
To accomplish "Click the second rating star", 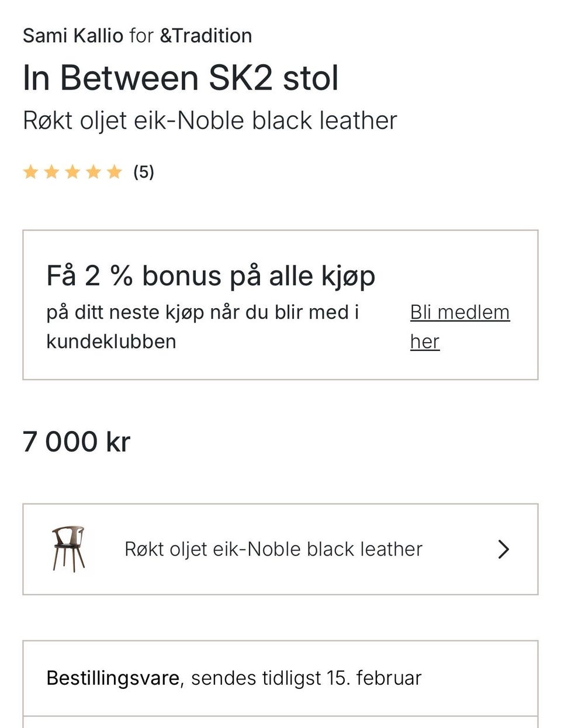I will [x=51, y=172].
